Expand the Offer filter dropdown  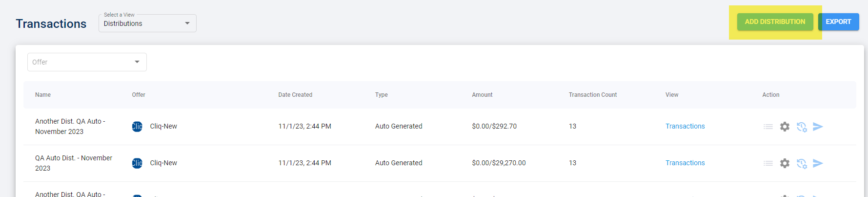pyautogui.click(x=87, y=62)
